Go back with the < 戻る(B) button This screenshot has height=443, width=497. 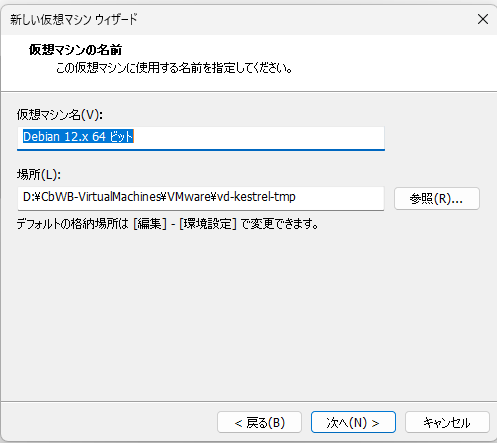(259, 423)
